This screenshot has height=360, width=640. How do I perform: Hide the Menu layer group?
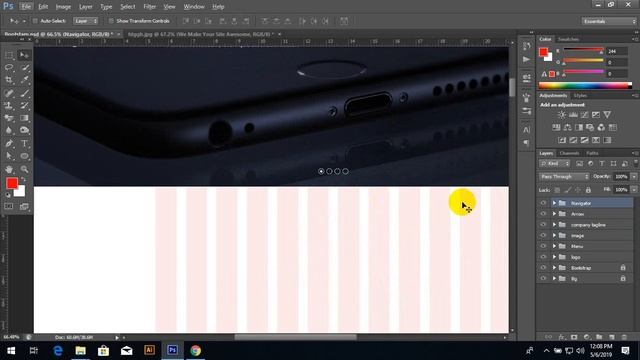pos(543,246)
